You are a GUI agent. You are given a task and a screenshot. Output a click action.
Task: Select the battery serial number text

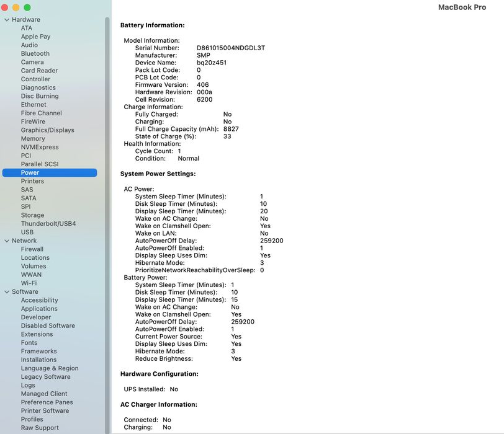(231, 48)
